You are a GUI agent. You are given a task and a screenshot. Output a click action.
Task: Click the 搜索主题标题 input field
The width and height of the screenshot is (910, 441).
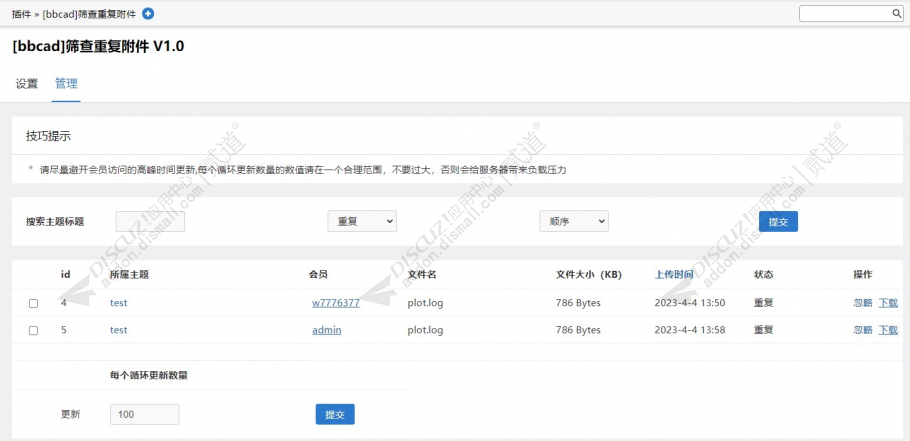tap(150, 221)
